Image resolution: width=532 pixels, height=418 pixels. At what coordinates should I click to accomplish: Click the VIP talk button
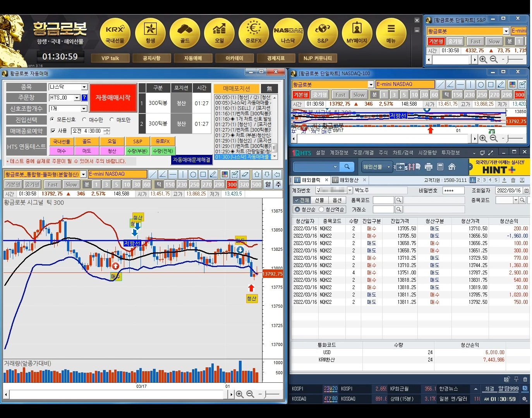coord(110,58)
